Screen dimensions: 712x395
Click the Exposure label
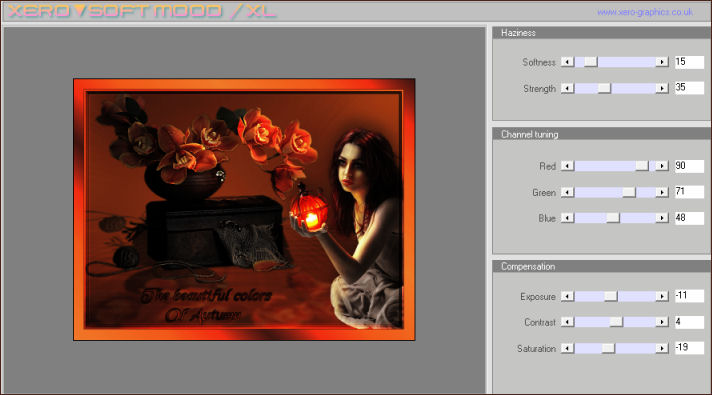[x=538, y=296]
